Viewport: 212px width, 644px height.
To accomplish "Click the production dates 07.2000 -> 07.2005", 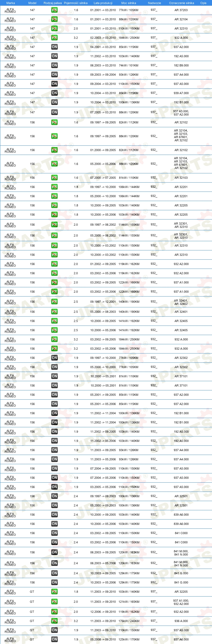I will point(103,178).
